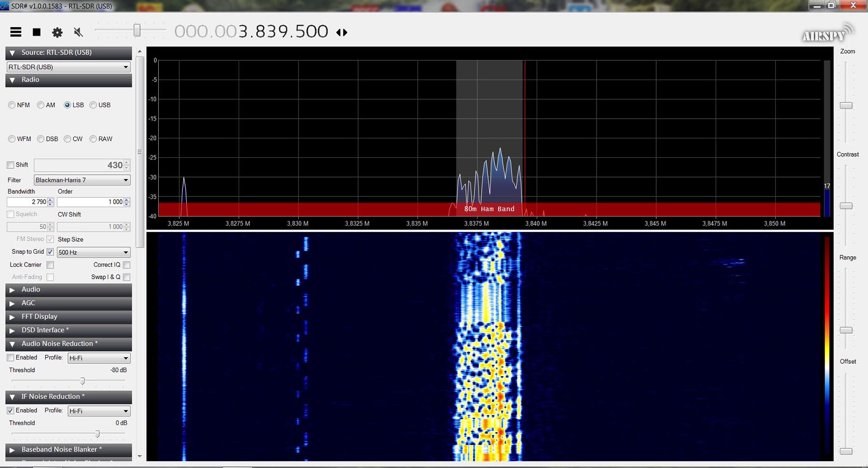868x468 pixels.
Task: Open the IF Noise Reduction profile dropdown
Action: (x=99, y=411)
